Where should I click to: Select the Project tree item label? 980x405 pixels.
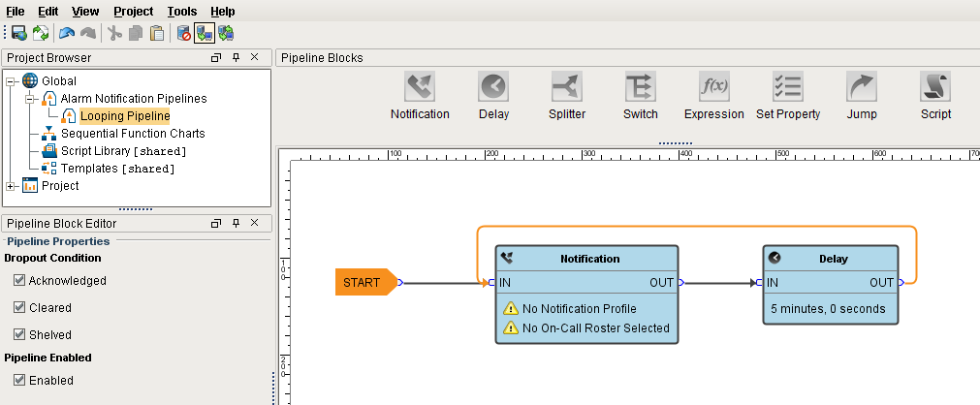[x=60, y=186]
